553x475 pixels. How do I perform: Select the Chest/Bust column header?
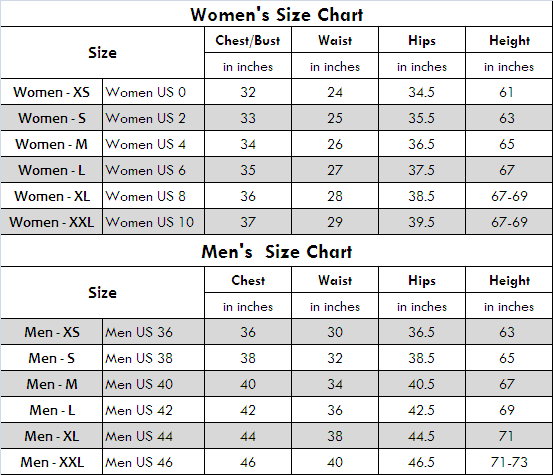(x=248, y=41)
